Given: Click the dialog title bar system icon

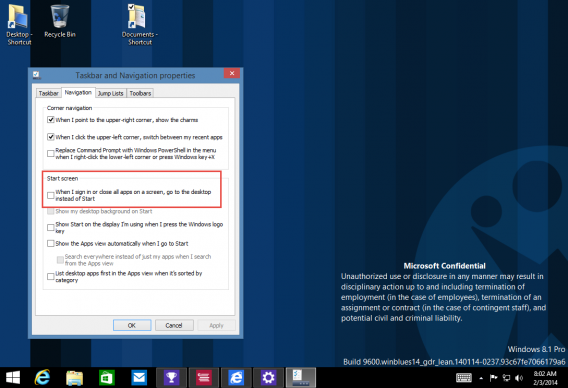Looking at the screenshot, I should pyautogui.click(x=37, y=75).
